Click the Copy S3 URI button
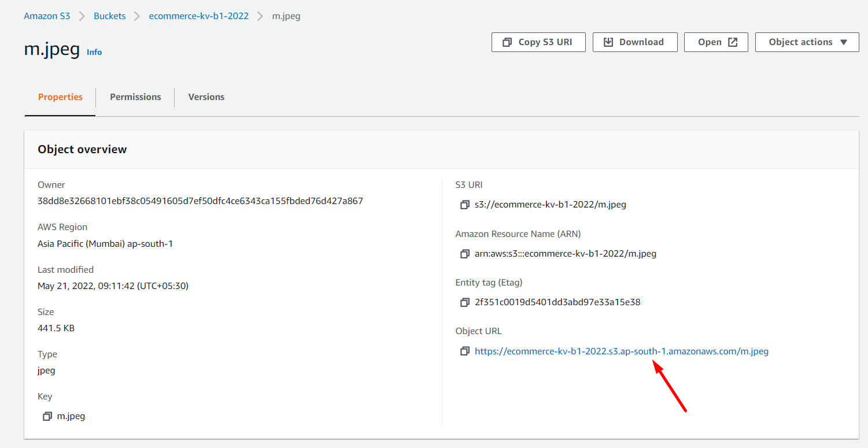868x448 pixels. click(538, 42)
